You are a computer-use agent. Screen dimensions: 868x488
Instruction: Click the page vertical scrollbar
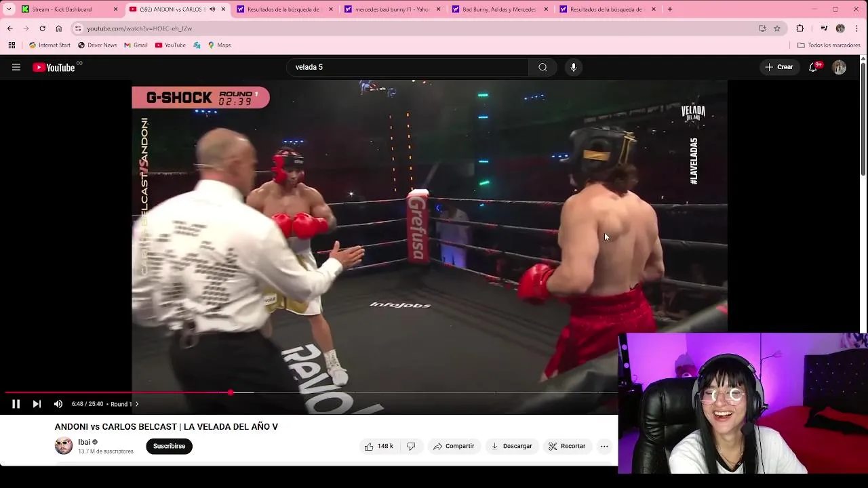(x=863, y=119)
